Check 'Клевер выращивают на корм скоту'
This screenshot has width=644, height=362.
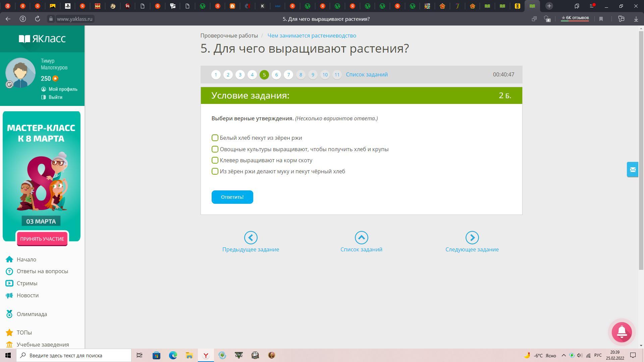click(x=215, y=160)
